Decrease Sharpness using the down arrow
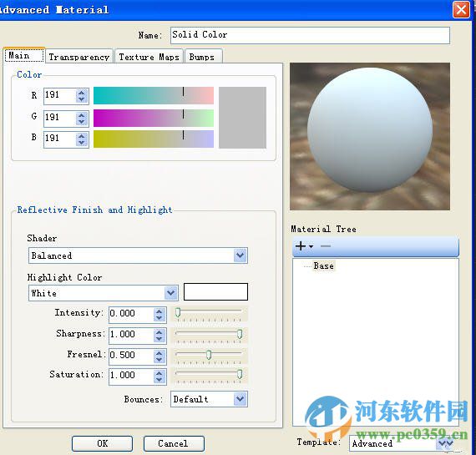The width and height of the screenshot is (476, 455). tap(159, 339)
